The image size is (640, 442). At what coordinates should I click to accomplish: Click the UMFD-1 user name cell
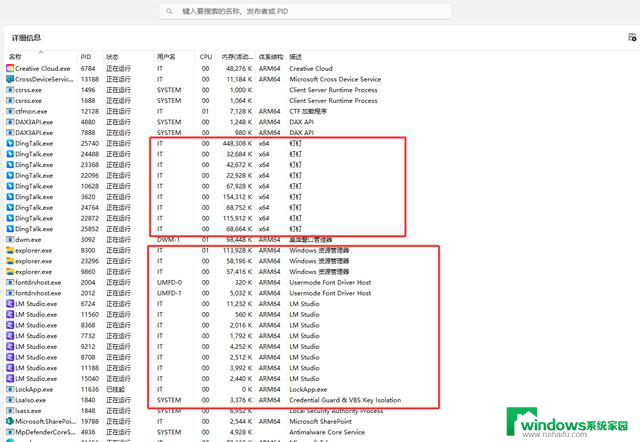coord(169,293)
